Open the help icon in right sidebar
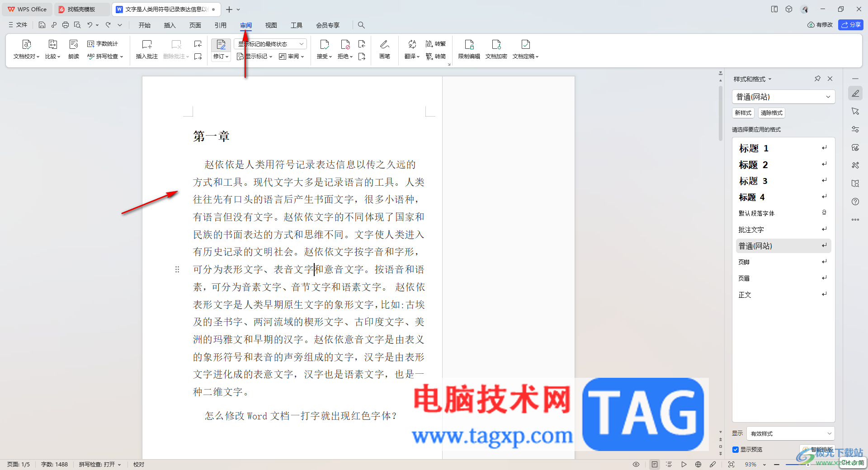Screen dimensions: 868x470 point(855,202)
